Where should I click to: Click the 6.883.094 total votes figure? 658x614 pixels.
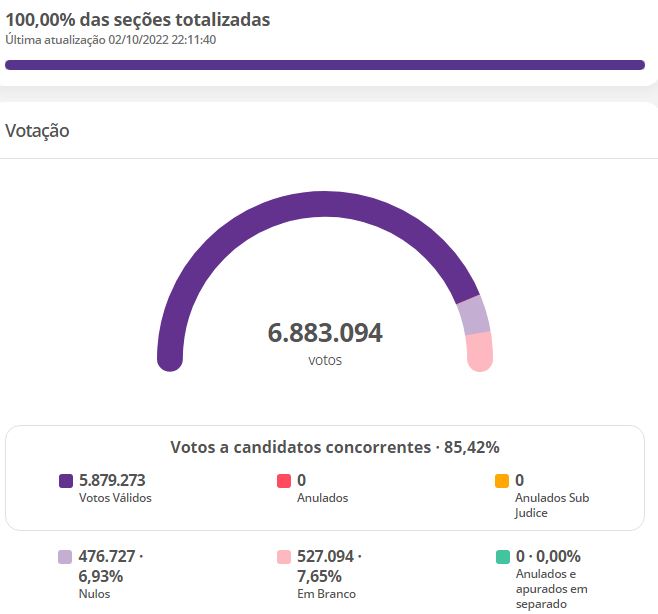(325, 333)
